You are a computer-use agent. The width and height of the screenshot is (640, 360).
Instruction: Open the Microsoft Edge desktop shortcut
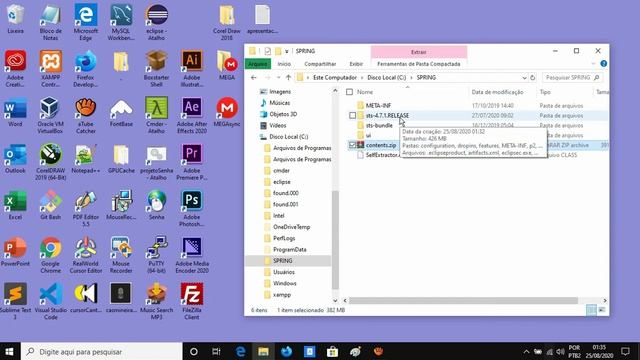point(86,22)
